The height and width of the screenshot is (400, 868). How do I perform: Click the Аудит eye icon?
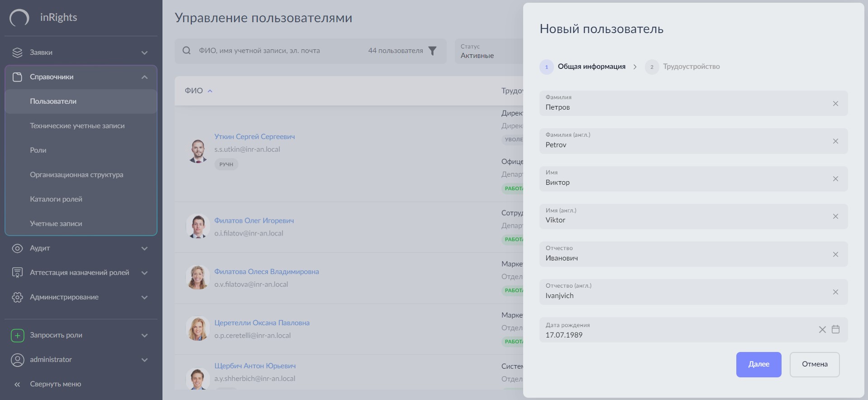point(17,248)
